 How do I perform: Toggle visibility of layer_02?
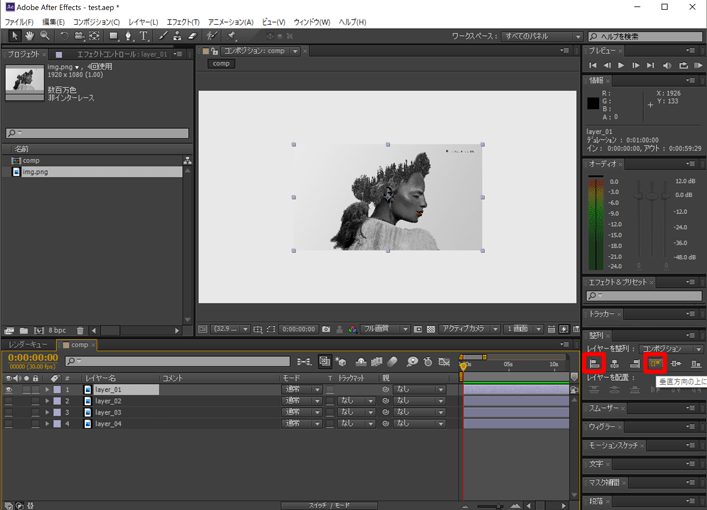tap(9, 401)
